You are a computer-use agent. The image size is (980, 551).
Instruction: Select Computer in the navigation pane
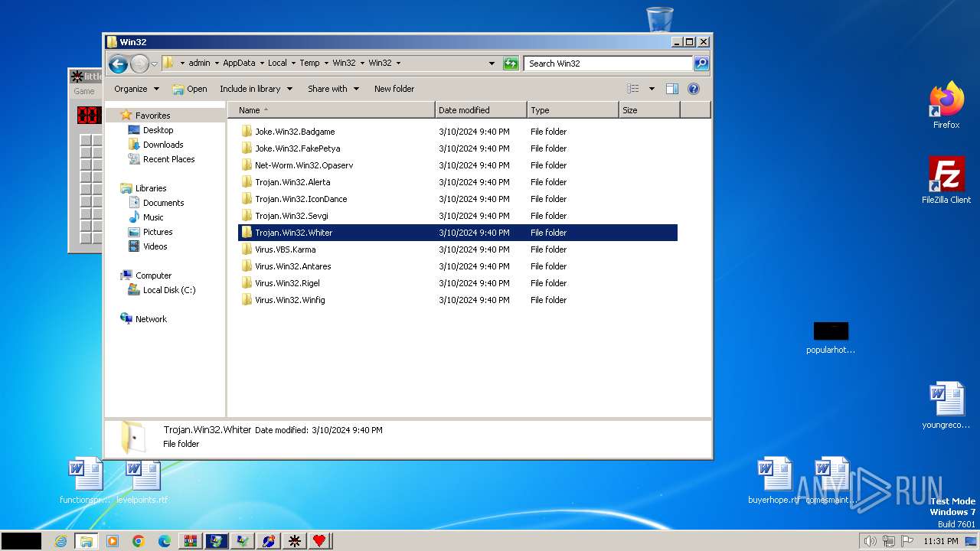[153, 275]
